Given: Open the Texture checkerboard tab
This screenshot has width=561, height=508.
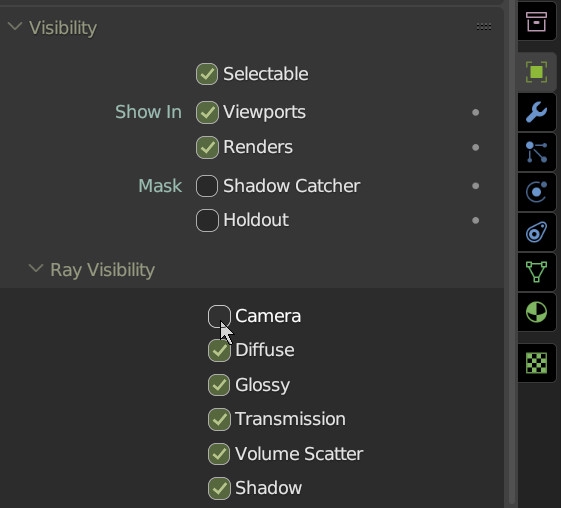Looking at the screenshot, I should pos(536,363).
